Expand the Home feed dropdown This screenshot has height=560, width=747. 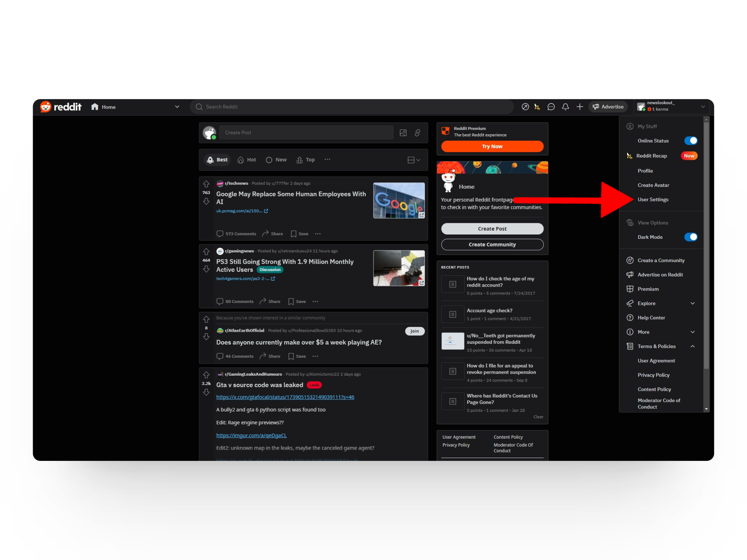tap(177, 107)
